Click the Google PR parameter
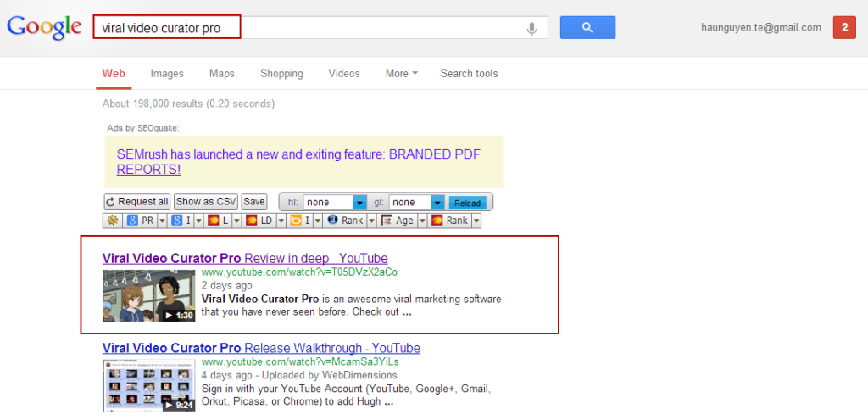868x420 pixels. 140,221
